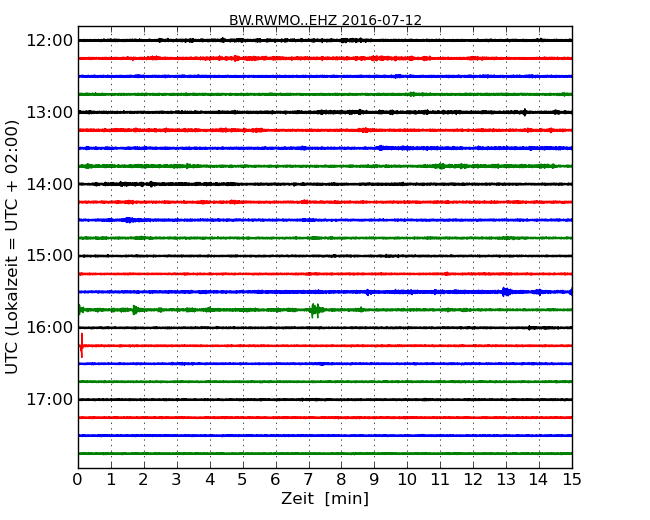Select the 17:00 time label
Screen dimensions: 650x520
click(49, 399)
